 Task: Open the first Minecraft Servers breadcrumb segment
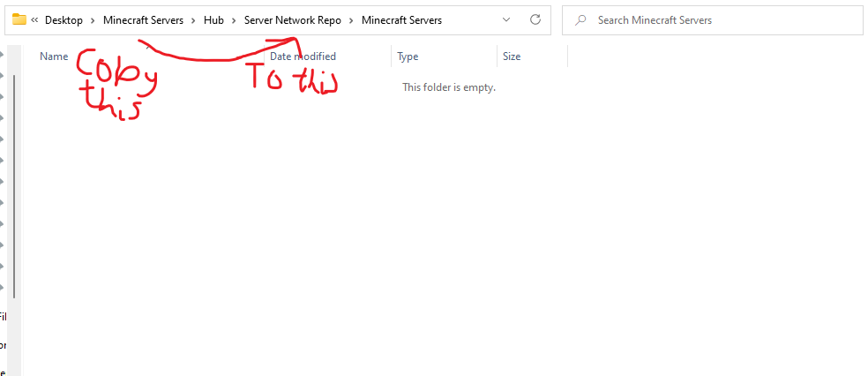coord(143,20)
